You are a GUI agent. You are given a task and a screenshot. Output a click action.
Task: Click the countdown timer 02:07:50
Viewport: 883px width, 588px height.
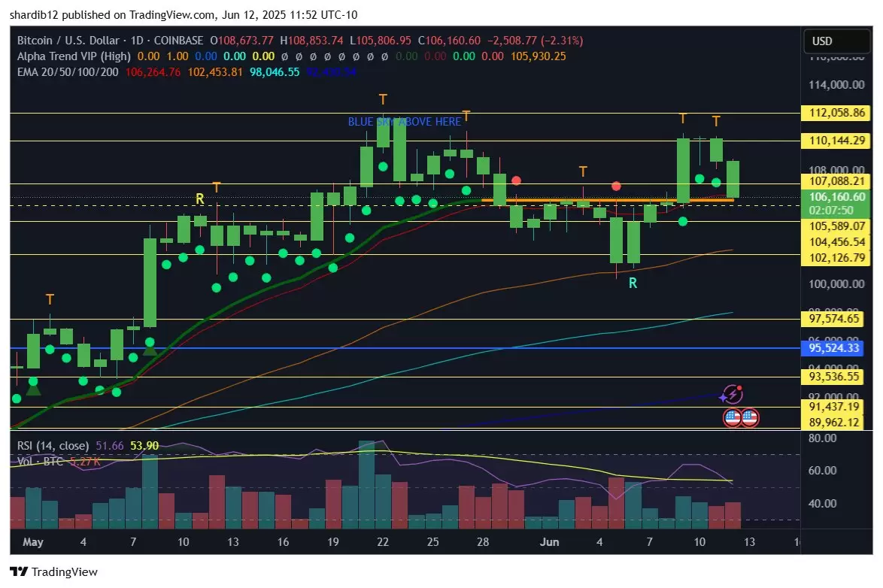830,210
